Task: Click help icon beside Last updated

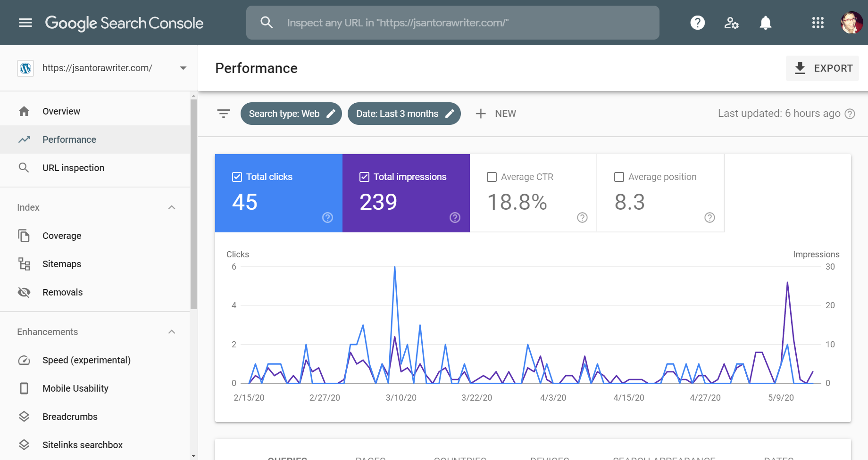Action: point(850,114)
